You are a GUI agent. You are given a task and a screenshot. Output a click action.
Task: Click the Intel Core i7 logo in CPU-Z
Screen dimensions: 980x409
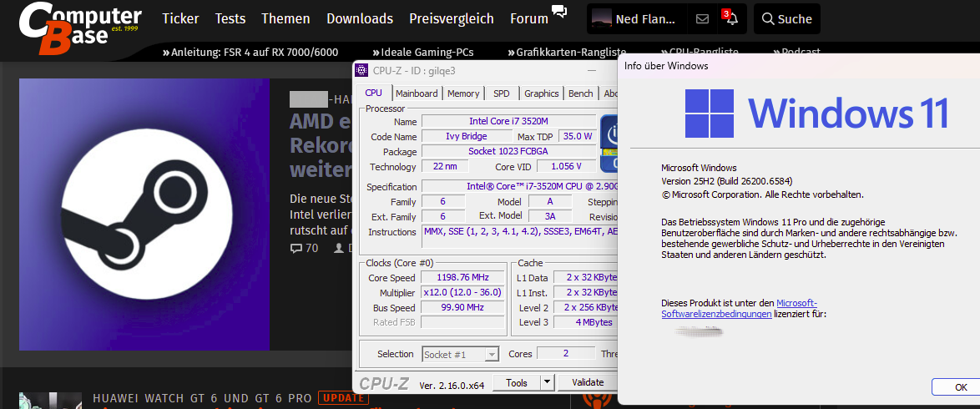click(609, 143)
